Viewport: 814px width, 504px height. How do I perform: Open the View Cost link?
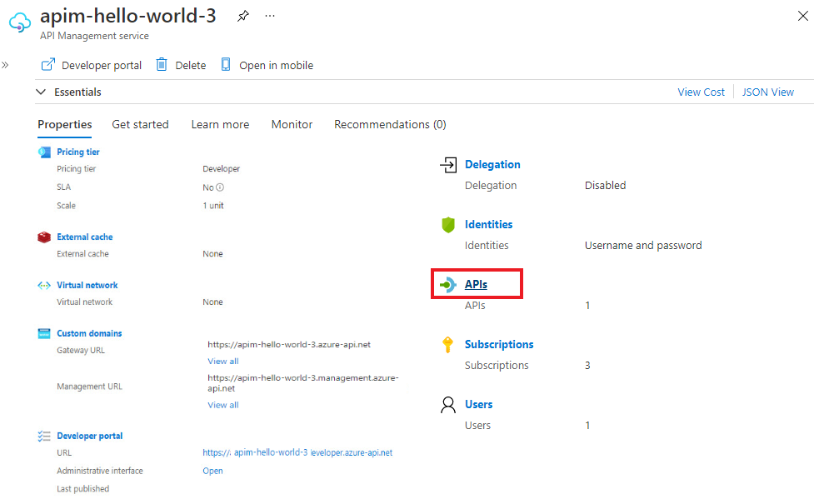click(x=701, y=92)
